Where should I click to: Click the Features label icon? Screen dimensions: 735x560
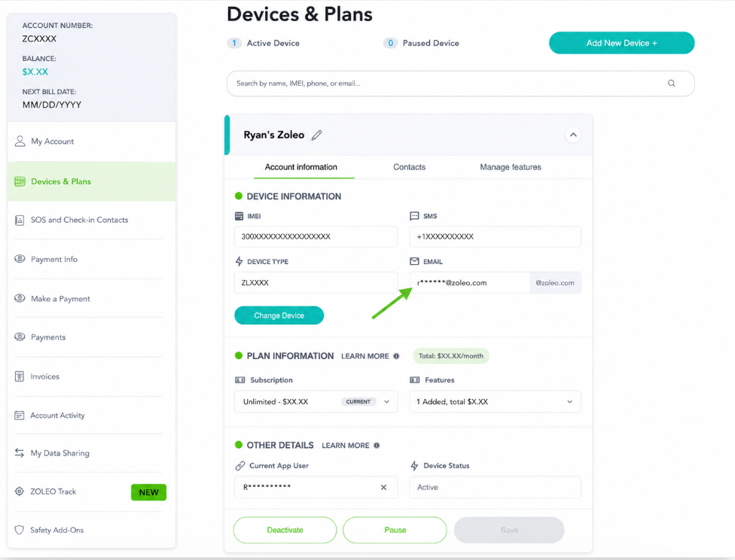point(415,380)
